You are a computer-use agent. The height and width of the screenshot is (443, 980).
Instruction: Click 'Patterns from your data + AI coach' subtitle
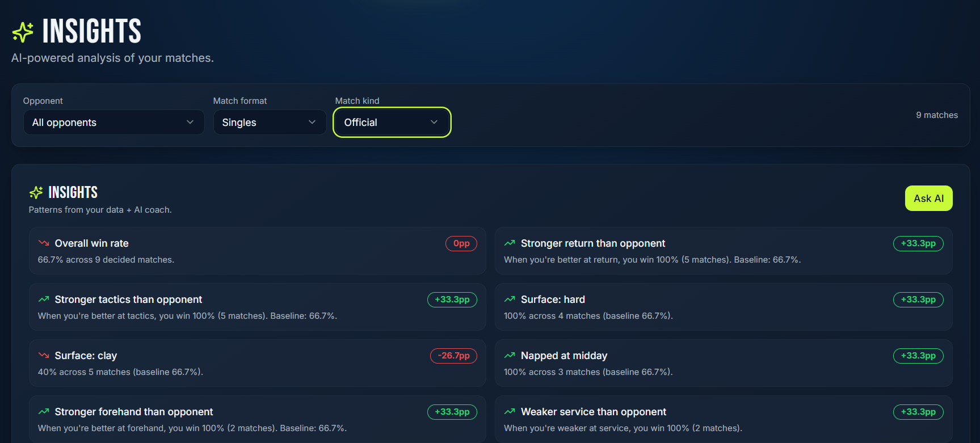(x=100, y=210)
